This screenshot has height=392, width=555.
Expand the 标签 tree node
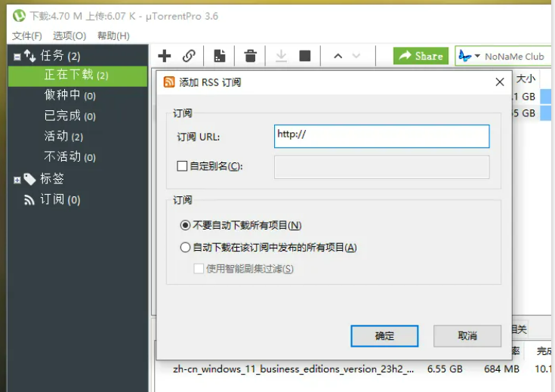[17, 181]
